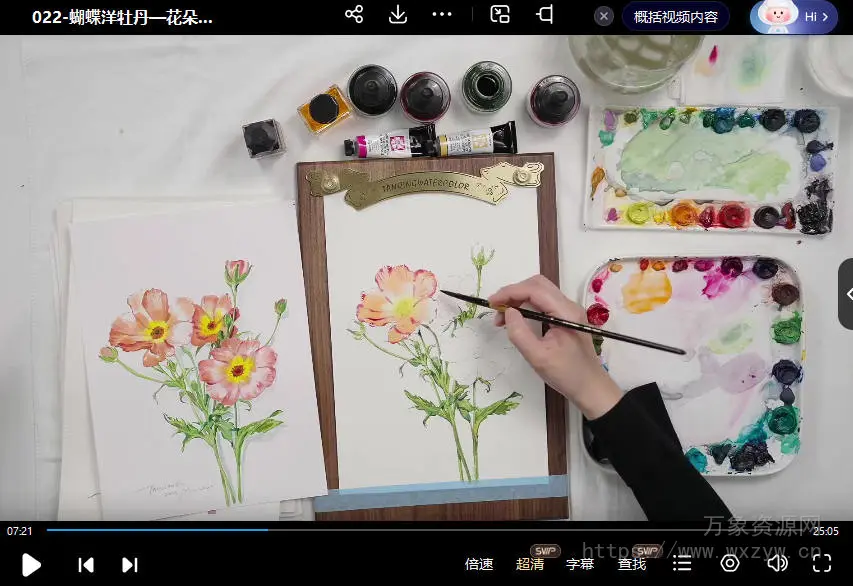Open the 倍速 playback speed menu
Viewport: 853px width, 586px height.
[x=479, y=564]
